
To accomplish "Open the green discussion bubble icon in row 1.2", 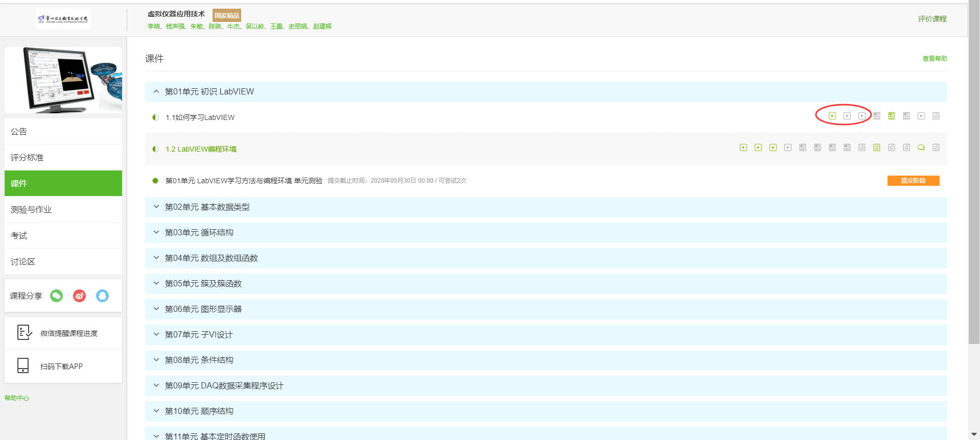I will (921, 148).
